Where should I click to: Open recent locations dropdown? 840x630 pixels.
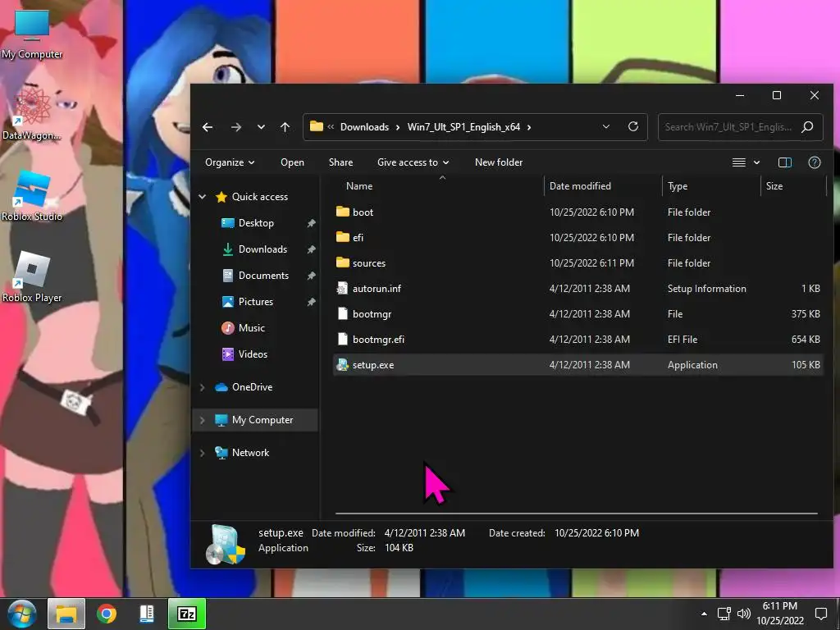pyautogui.click(x=261, y=127)
